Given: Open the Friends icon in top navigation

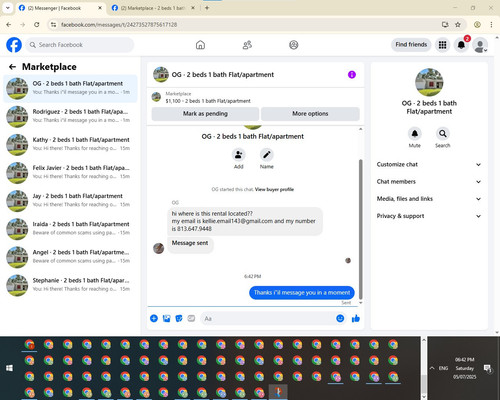Looking at the screenshot, I should 247,45.
